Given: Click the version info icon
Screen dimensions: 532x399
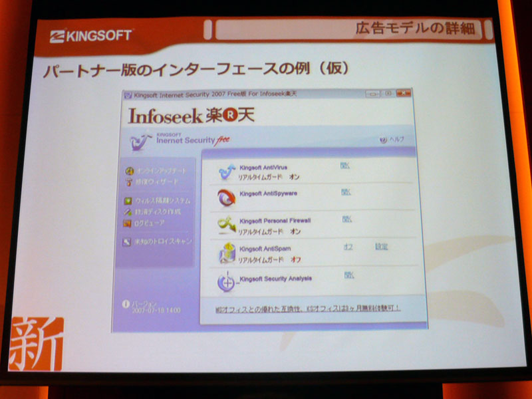Looking at the screenshot, I should 126,304.
